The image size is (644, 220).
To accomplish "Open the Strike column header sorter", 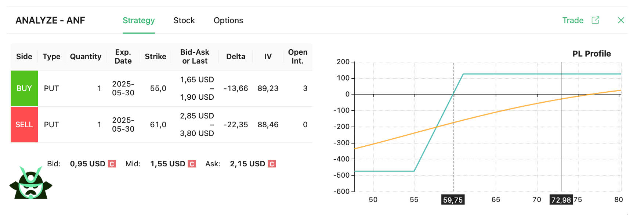I will tap(155, 56).
